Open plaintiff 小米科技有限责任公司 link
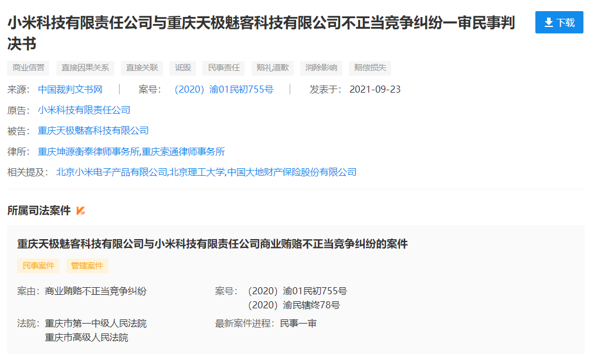The height and width of the screenshot is (364, 594). [x=84, y=110]
